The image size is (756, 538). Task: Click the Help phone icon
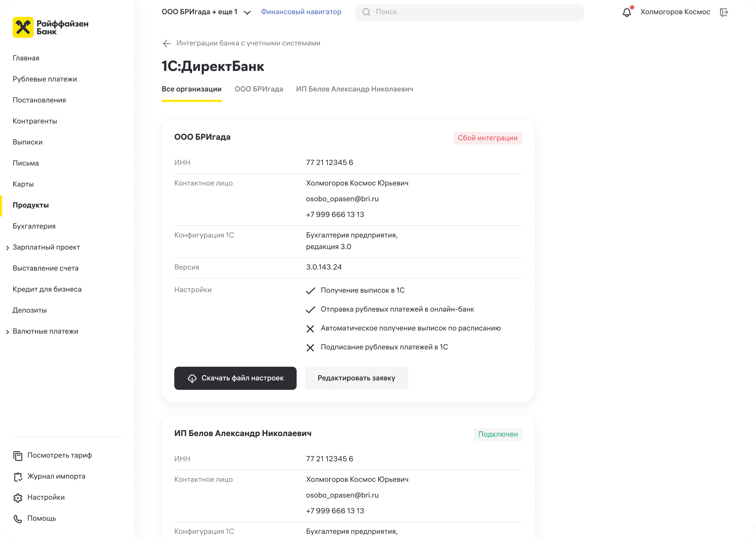[18, 519]
